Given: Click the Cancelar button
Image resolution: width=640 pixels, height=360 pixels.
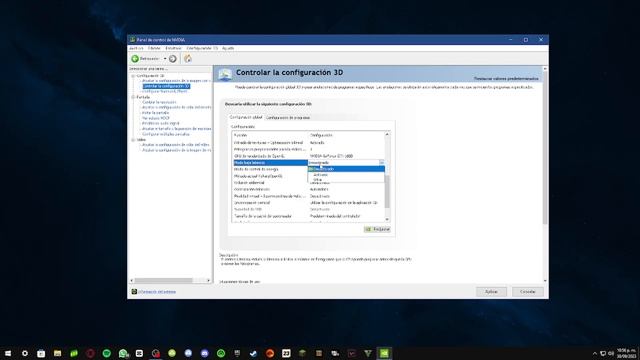Looking at the screenshot, I should pyautogui.click(x=527, y=292).
